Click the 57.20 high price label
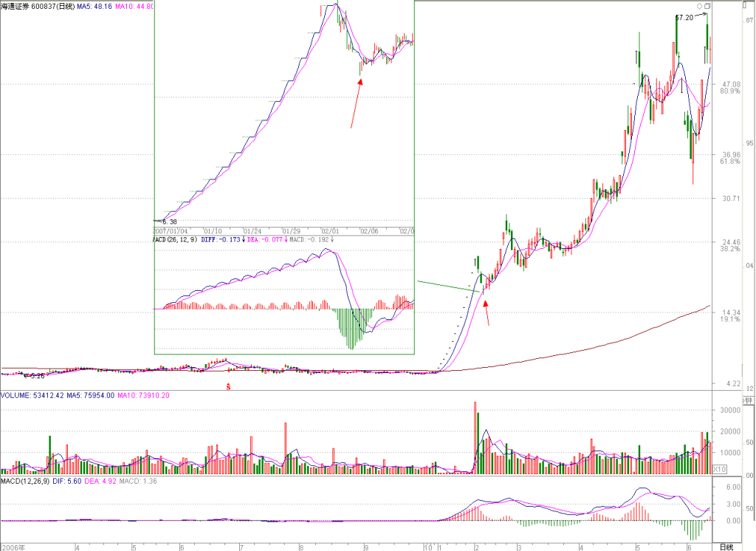Viewport: 756px width, 551px height. pos(684,18)
